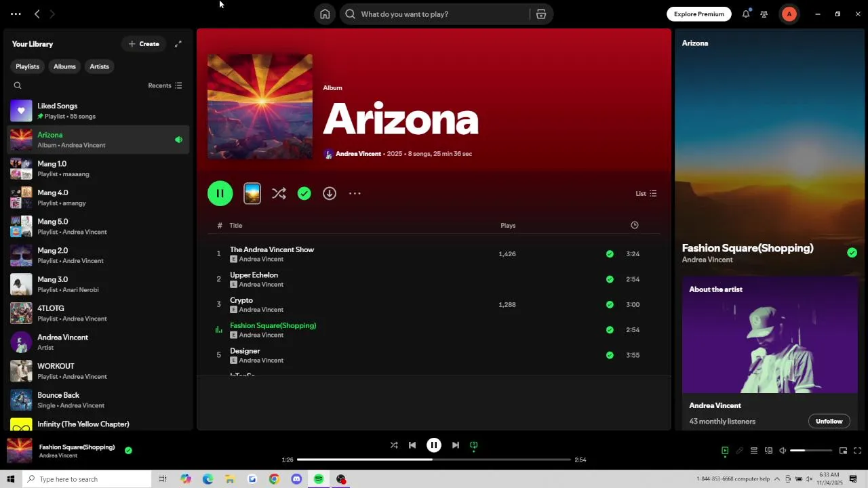Enter full screen mode
The width and height of the screenshot is (868, 488).
pos(857,451)
